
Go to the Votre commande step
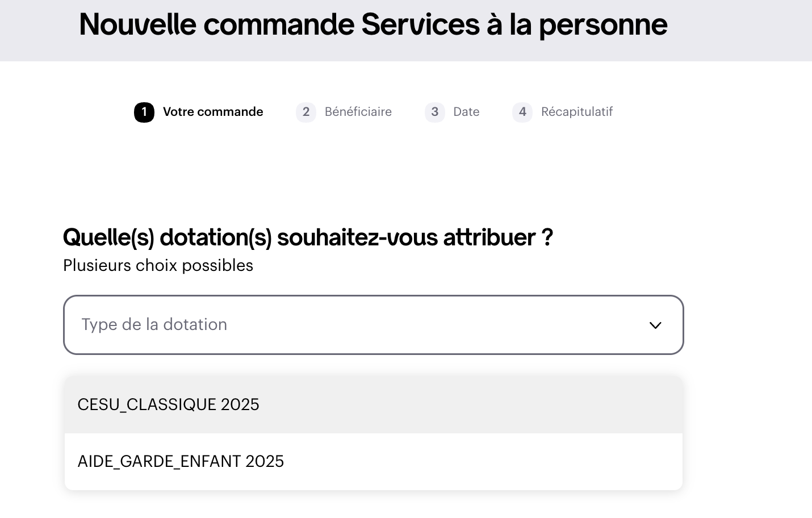pos(213,112)
